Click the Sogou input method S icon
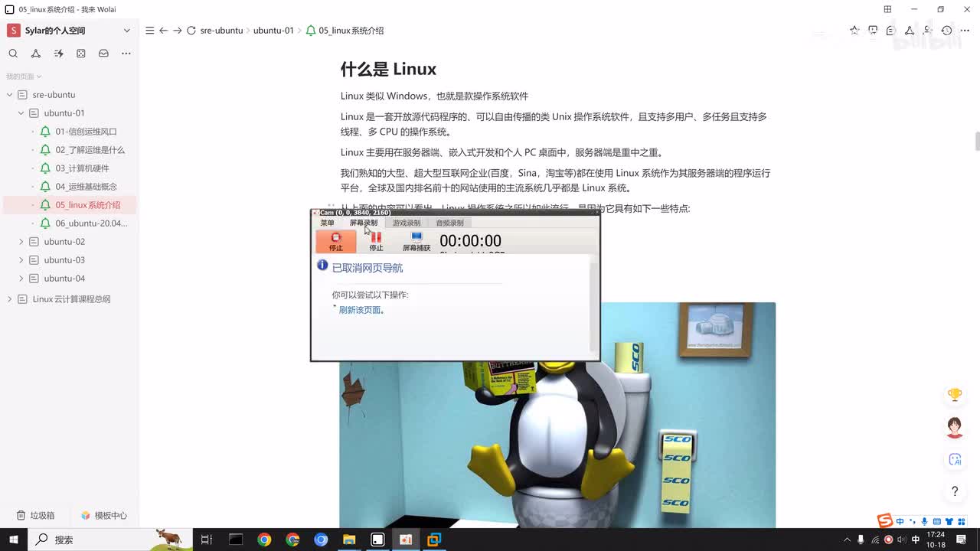 tap(885, 521)
